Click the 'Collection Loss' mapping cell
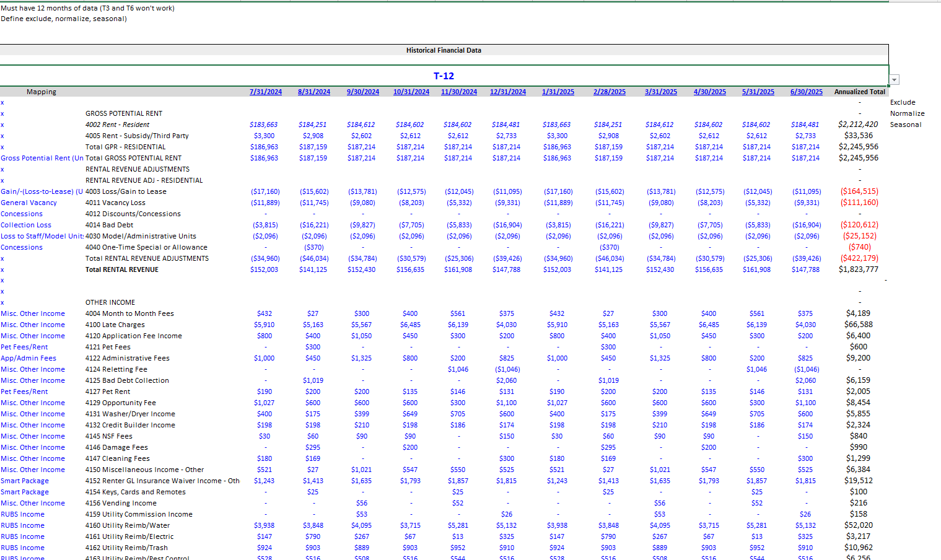This screenshot has width=941, height=560. pyautogui.click(x=26, y=225)
